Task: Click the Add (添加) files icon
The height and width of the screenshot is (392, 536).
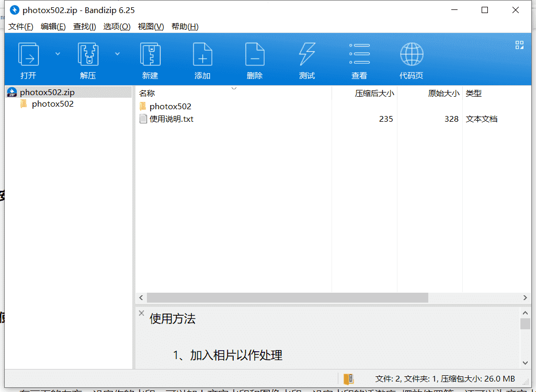Action: pos(202,54)
